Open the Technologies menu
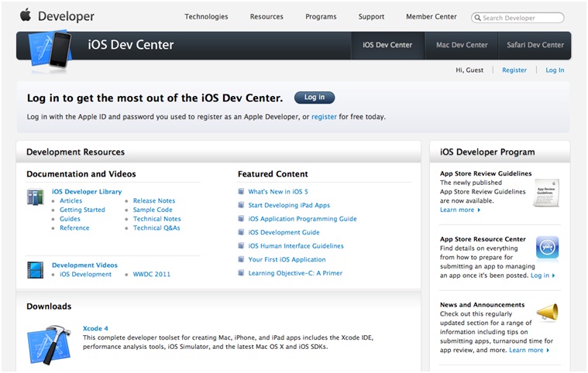588x373 pixels. coord(206,16)
